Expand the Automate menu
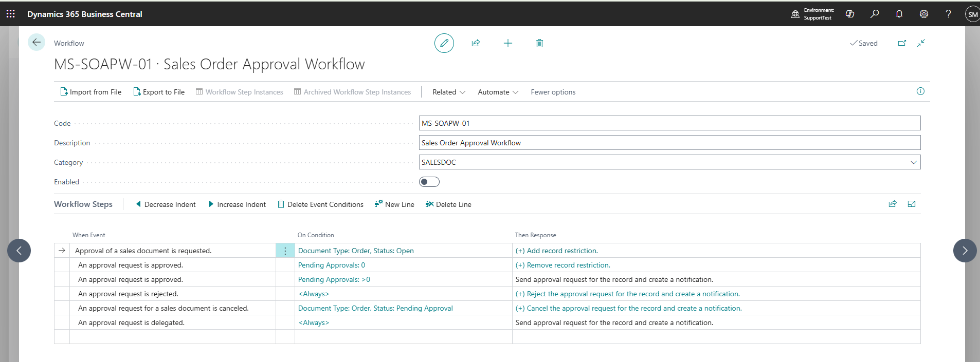980x362 pixels. click(x=498, y=92)
